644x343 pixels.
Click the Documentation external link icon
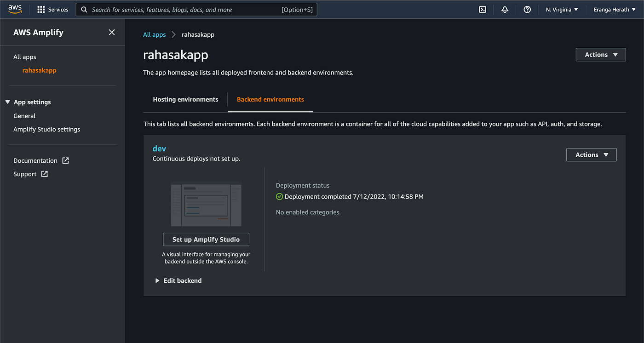65,160
